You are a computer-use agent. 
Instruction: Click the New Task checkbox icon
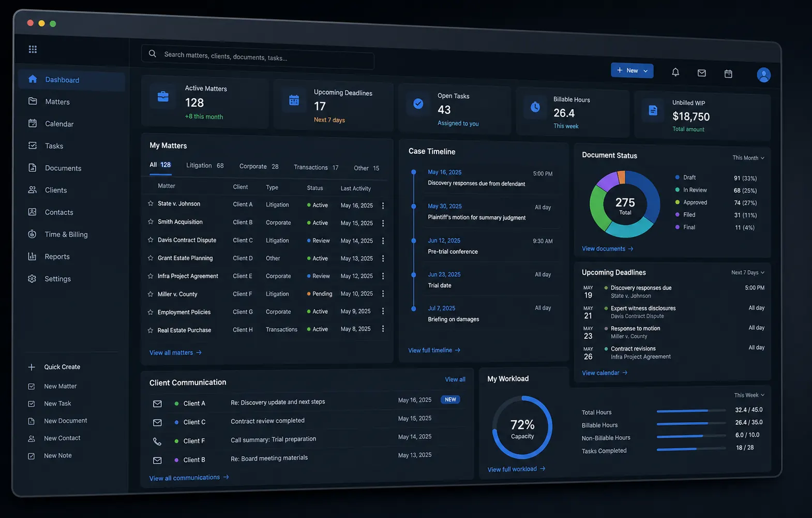(32, 404)
